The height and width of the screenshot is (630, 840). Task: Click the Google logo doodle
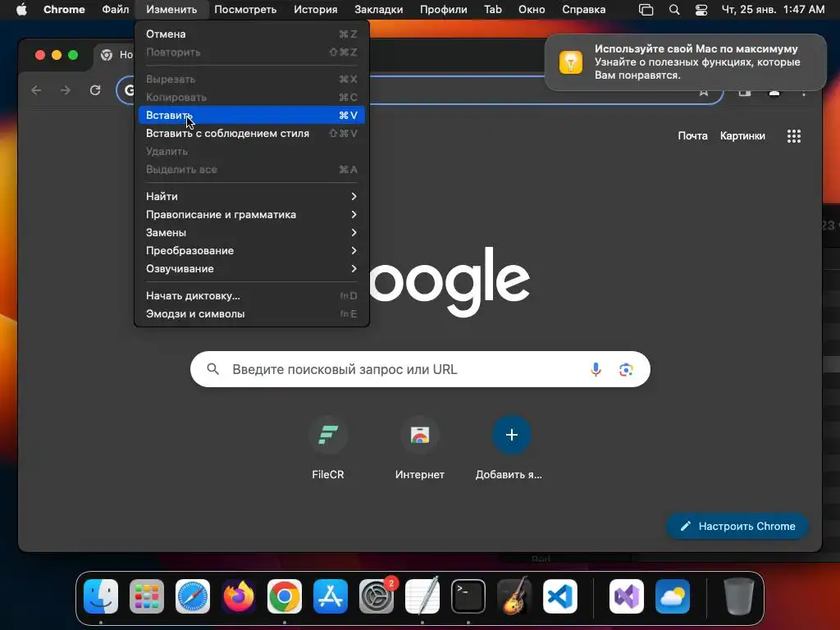(449, 281)
